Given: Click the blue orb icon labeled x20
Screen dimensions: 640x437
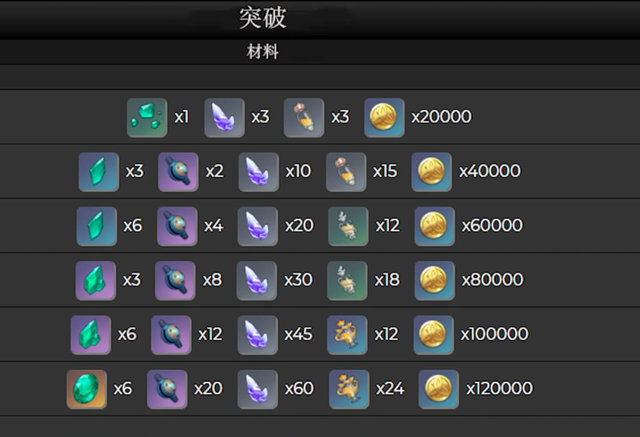Looking at the screenshot, I should [167, 389].
